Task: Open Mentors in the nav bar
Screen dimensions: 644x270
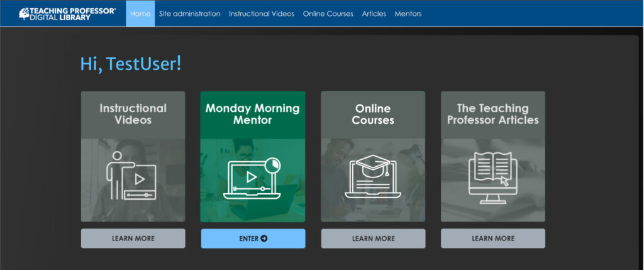Action: (408, 14)
